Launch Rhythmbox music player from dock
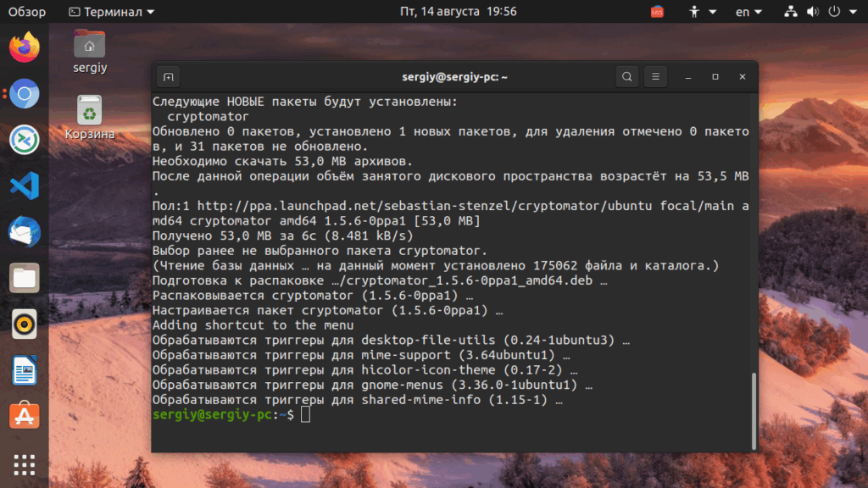This screenshot has height=488, width=868. (25, 324)
